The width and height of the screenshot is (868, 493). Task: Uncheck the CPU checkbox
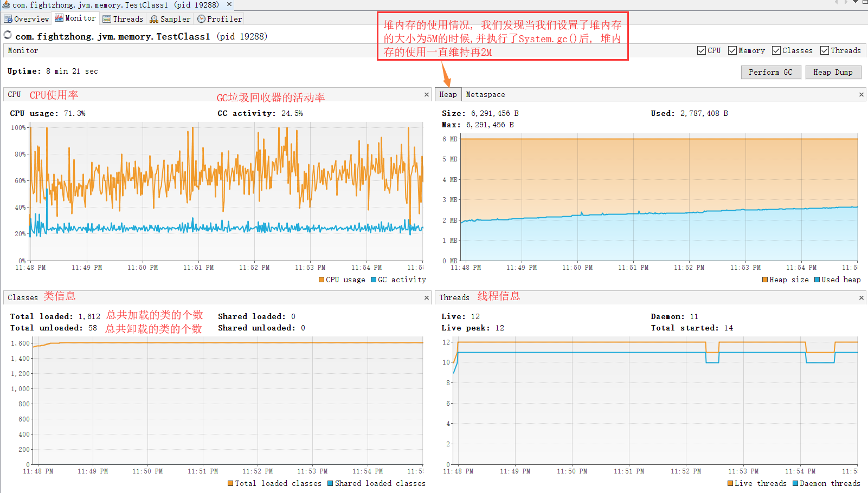click(x=702, y=50)
